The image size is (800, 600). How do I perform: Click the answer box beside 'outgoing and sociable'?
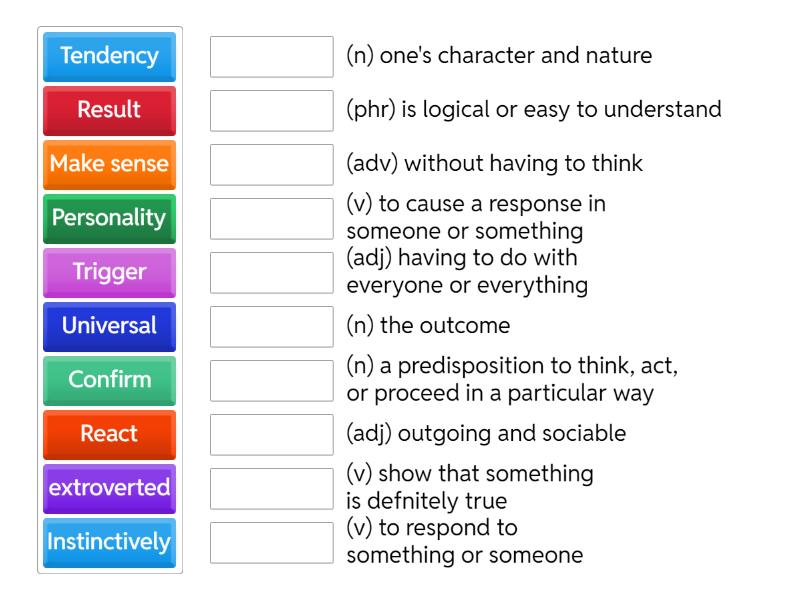tap(272, 435)
